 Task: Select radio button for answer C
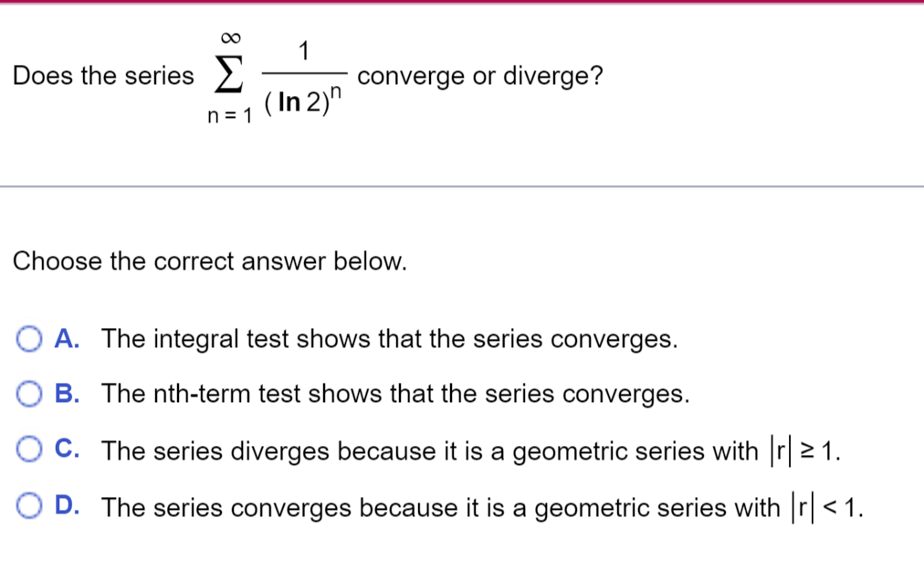tap(29, 449)
